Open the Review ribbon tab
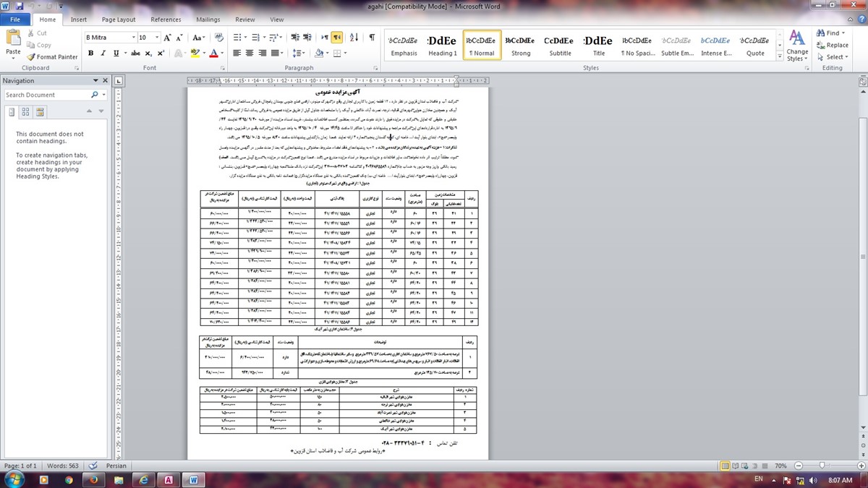The image size is (868, 488). [245, 20]
